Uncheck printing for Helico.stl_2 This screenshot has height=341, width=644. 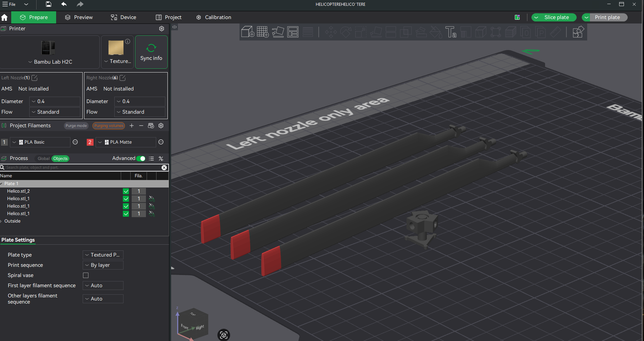click(126, 191)
